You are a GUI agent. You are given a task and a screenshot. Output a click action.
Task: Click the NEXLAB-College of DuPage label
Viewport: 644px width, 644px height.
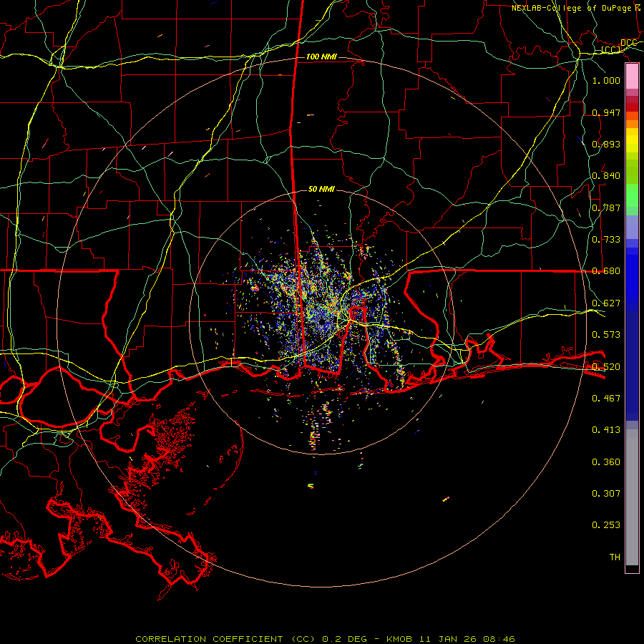pyautogui.click(x=571, y=8)
